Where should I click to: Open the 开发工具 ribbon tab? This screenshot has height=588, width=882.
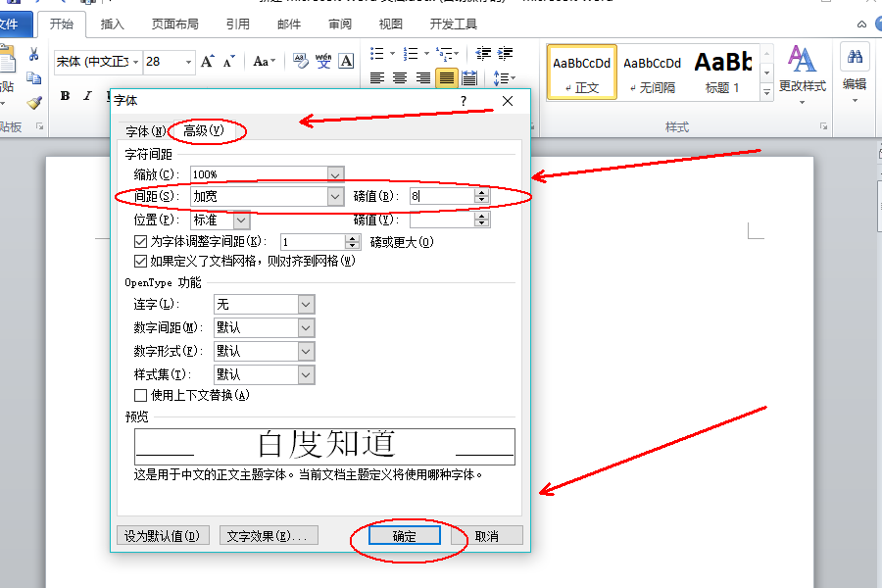coord(454,24)
